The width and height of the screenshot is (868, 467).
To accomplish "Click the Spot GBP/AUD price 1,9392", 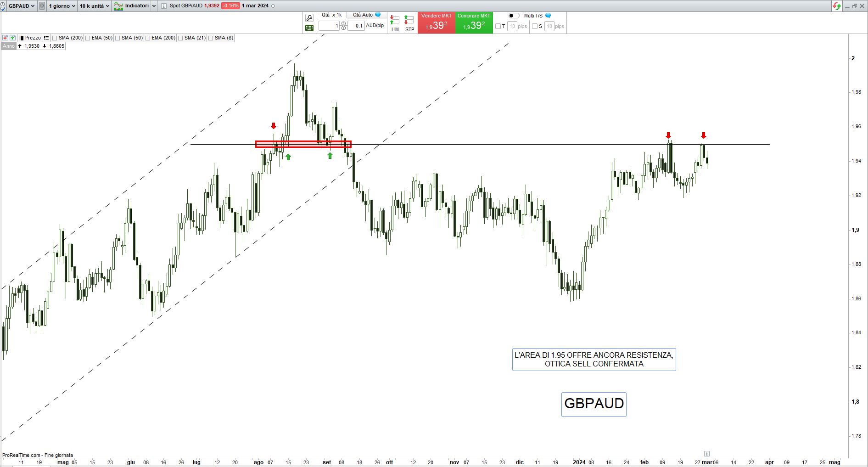I will point(212,6).
